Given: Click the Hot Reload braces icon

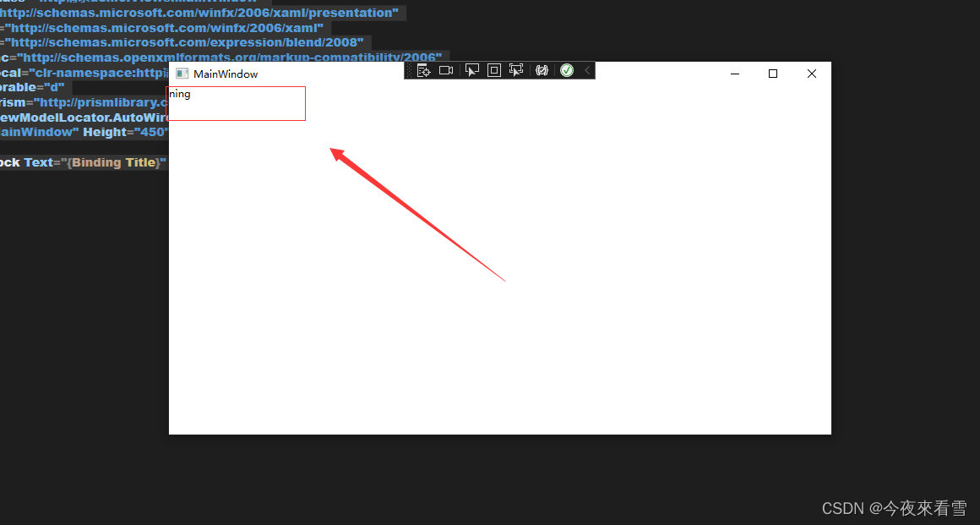Looking at the screenshot, I should pyautogui.click(x=542, y=71).
